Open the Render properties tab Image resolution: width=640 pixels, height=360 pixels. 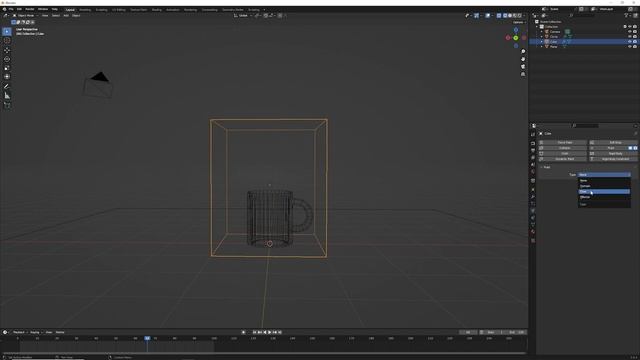(x=533, y=144)
